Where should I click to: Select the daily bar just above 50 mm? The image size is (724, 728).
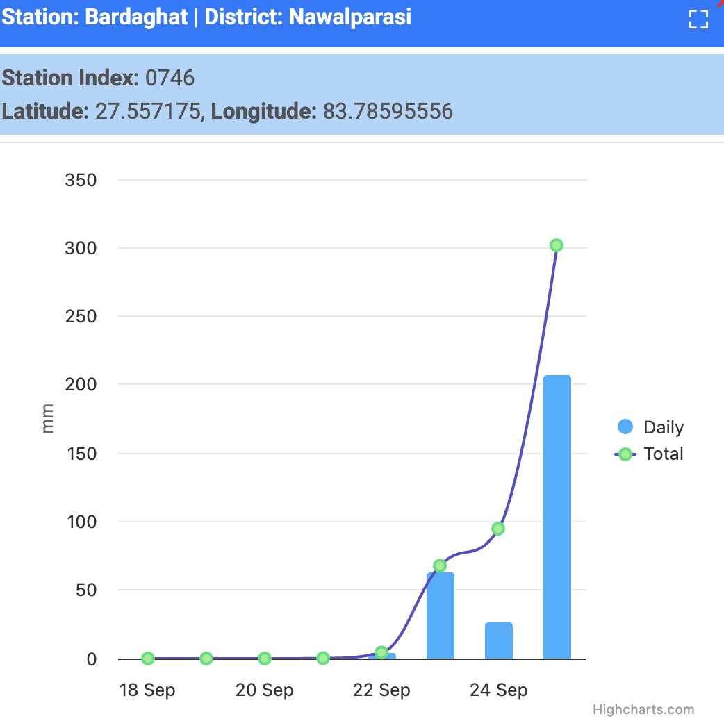[x=441, y=615]
